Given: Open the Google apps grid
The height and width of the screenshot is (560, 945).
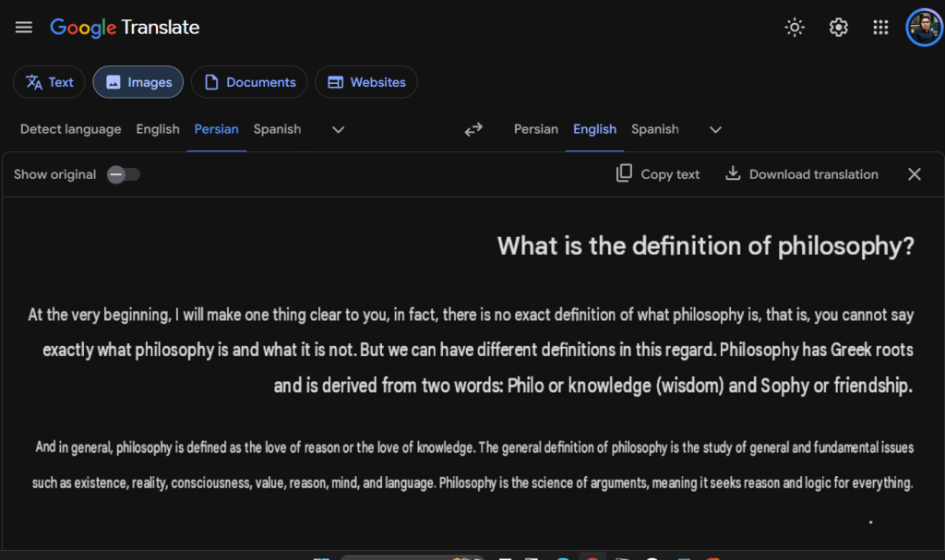Looking at the screenshot, I should pyautogui.click(x=880, y=27).
